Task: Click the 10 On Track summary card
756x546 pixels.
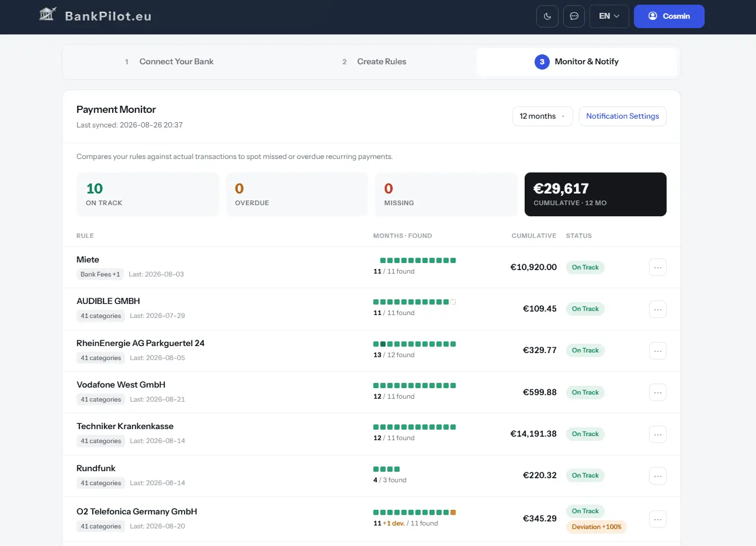Action: tap(148, 195)
